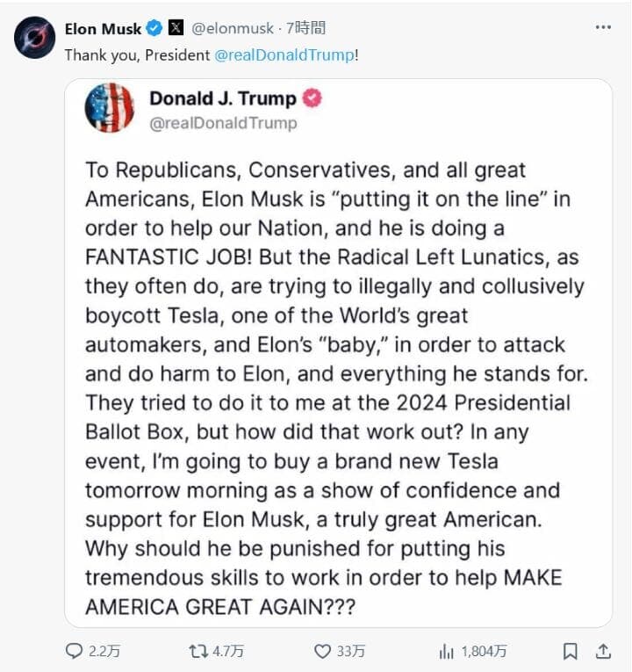Open the three-dot more options menu
This screenshot has height=672, width=632.
[602, 27]
